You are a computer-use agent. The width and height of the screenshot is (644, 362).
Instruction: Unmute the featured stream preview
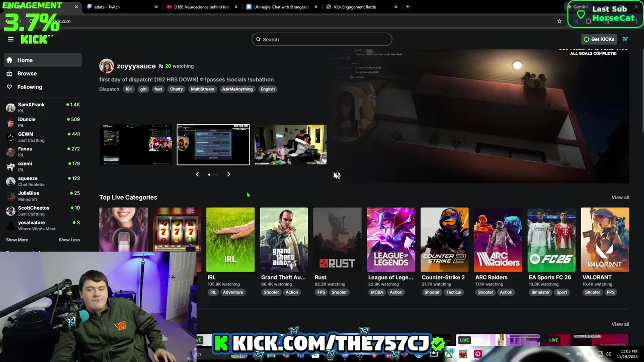pos(337,175)
